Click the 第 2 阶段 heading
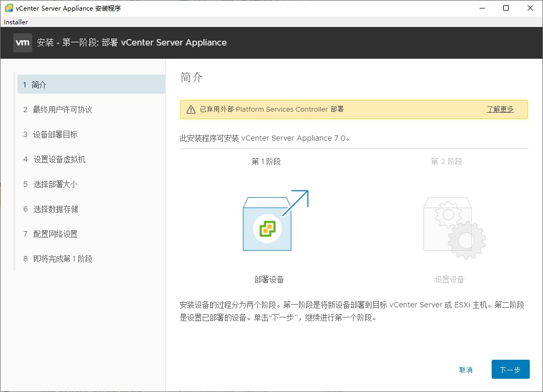Screen dimensions: 543x392 [446, 161]
